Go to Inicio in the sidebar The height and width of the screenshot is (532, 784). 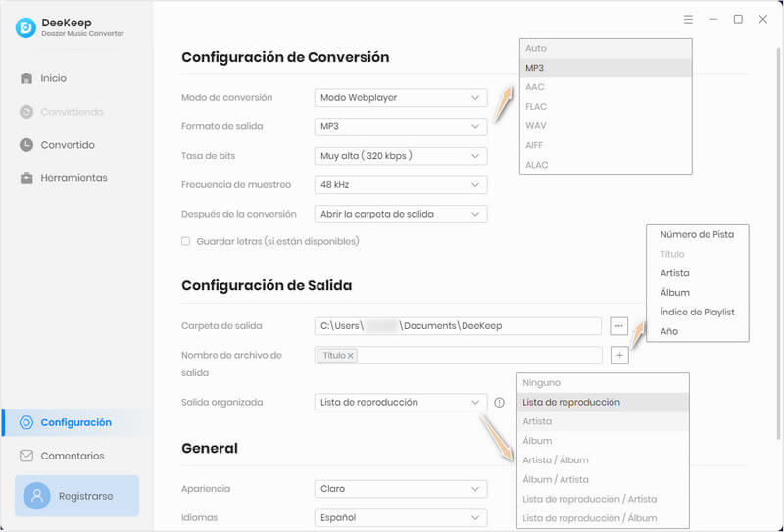point(53,78)
